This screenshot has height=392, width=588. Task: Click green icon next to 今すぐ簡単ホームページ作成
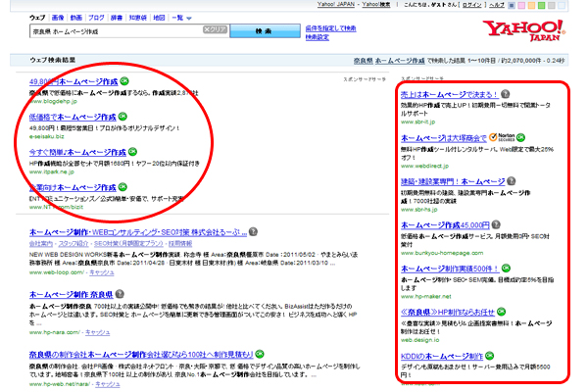coord(132,152)
